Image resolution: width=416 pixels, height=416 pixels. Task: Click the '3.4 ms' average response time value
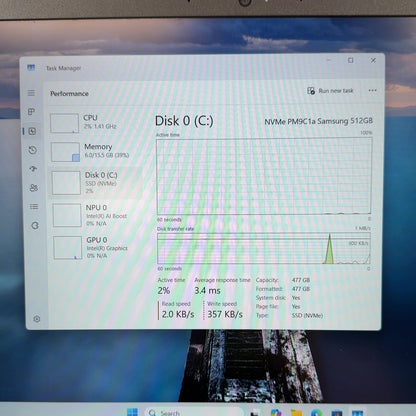(x=207, y=291)
